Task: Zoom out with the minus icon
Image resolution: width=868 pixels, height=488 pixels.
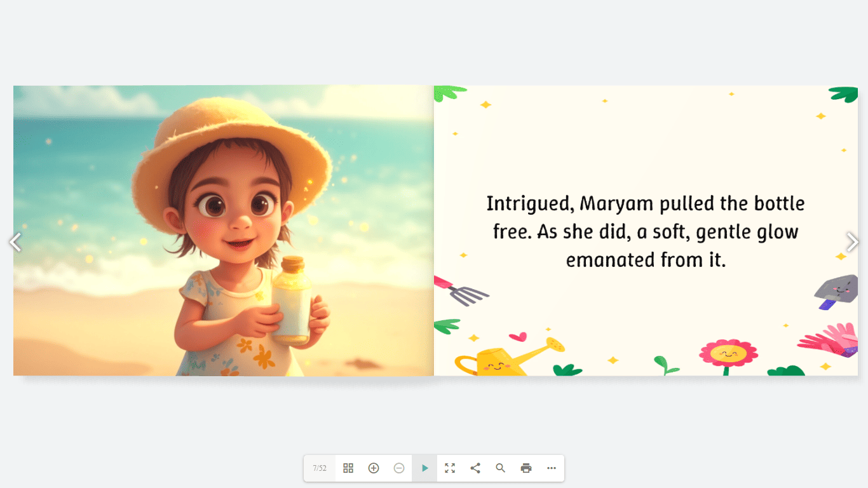Action: tap(399, 468)
